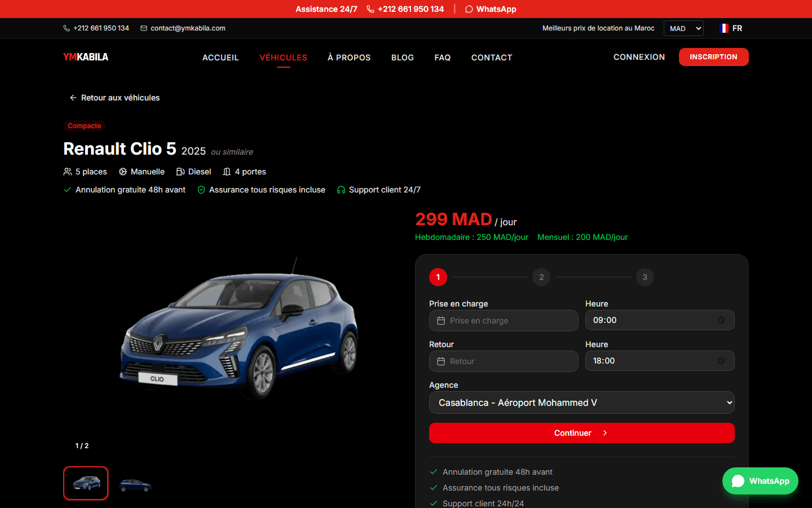Click the fuel pump icon next to Diesel
812x508 pixels.
pos(180,172)
